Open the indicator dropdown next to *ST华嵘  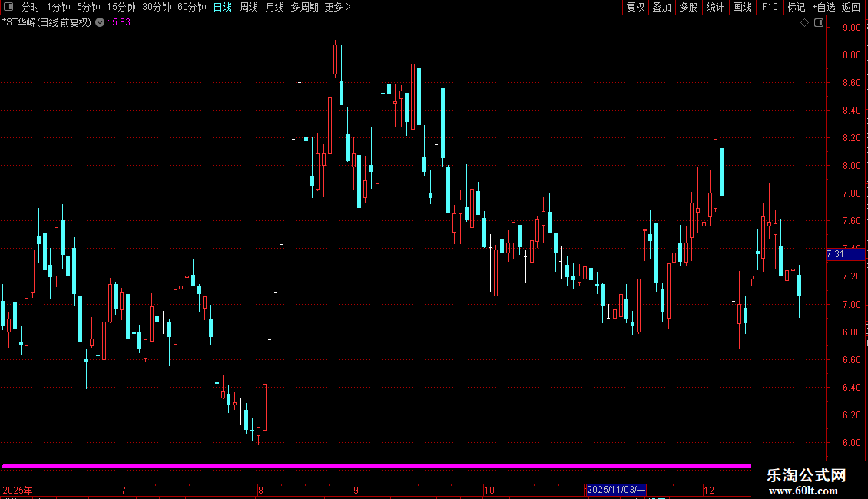point(100,23)
